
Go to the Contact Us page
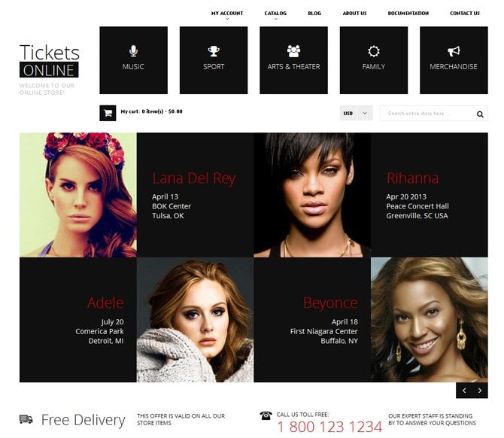[x=465, y=14]
